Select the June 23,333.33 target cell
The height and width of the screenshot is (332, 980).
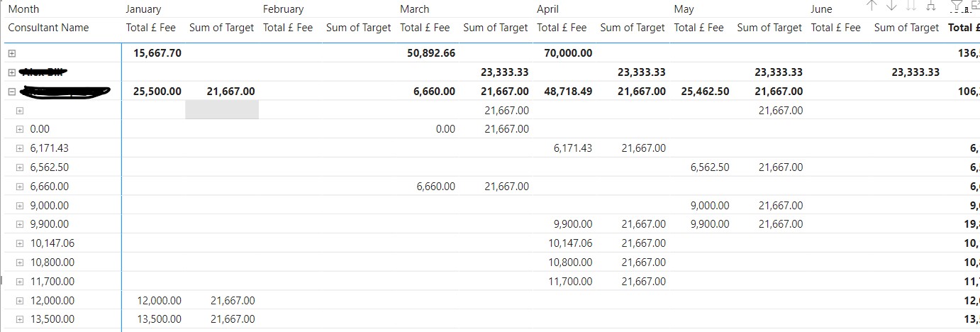pyautogui.click(x=915, y=72)
